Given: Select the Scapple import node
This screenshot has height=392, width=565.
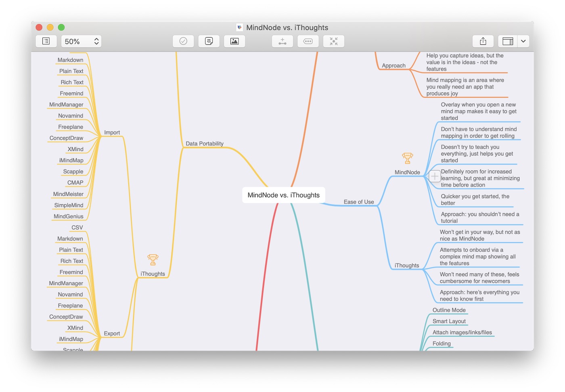Looking at the screenshot, I should [73, 172].
